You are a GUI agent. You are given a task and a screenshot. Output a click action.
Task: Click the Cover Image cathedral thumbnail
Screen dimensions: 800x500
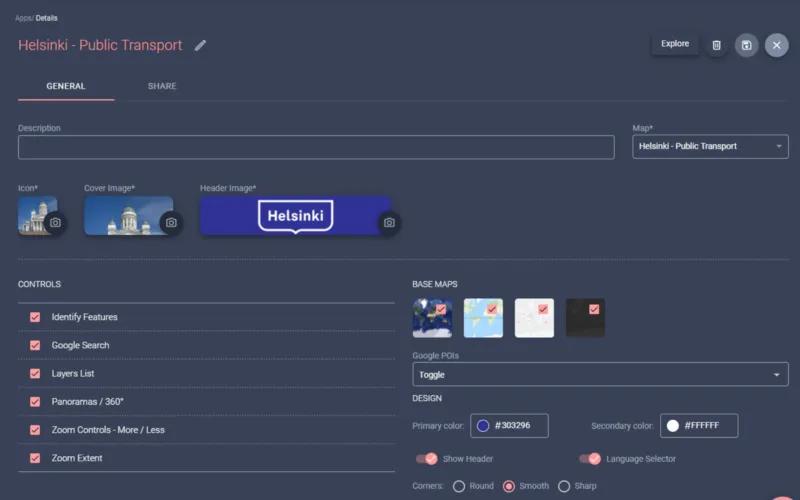pyautogui.click(x=129, y=216)
